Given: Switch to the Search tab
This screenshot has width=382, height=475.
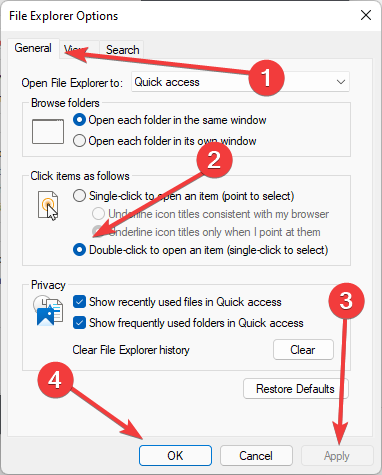Looking at the screenshot, I should (122, 50).
